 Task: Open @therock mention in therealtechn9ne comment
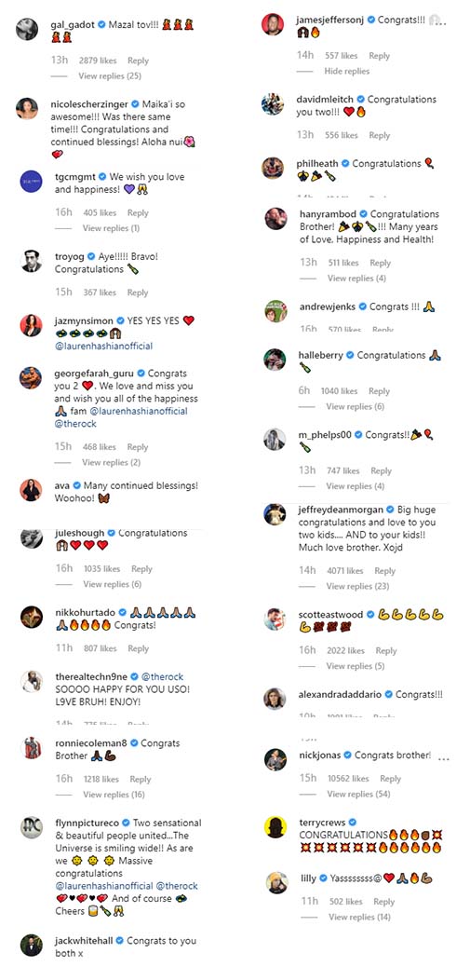(162, 677)
